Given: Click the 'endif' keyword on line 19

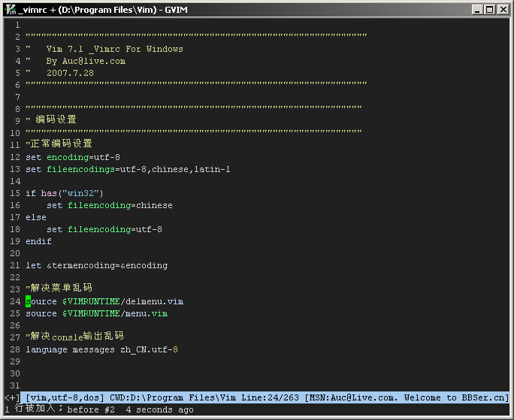Looking at the screenshot, I should click(x=38, y=241).
